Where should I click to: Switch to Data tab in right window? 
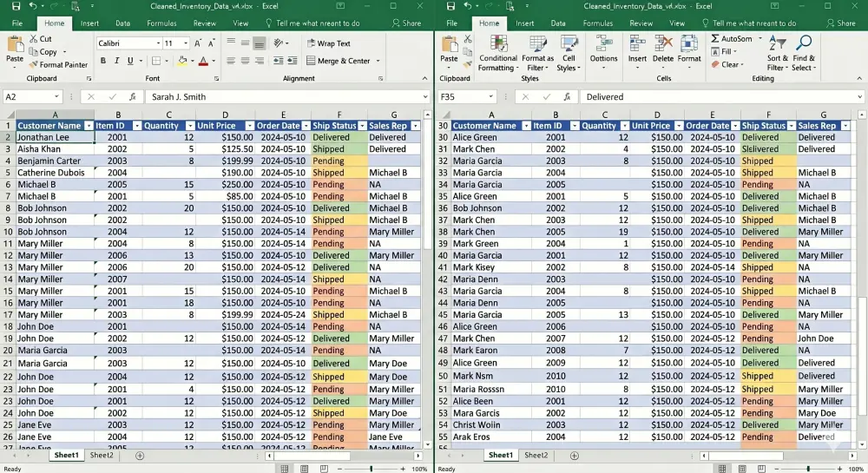pyautogui.click(x=558, y=23)
